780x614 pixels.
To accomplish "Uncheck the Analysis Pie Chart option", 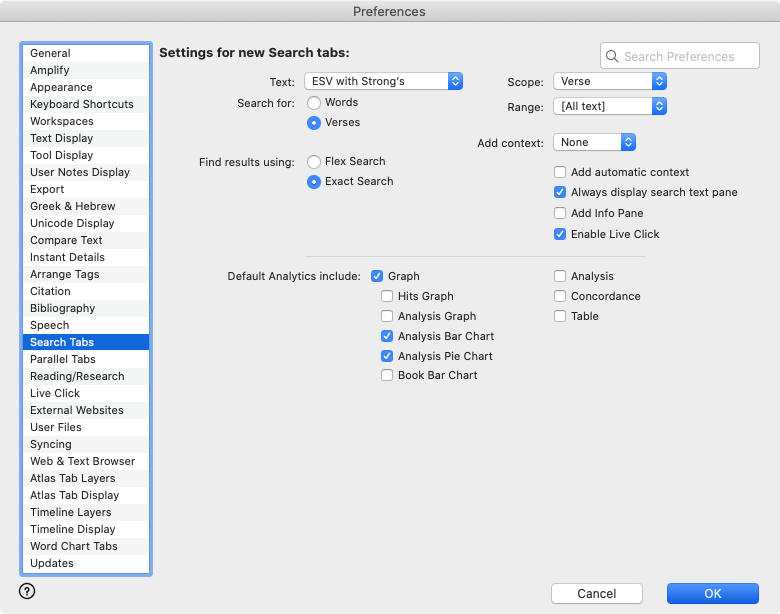I will pos(387,356).
